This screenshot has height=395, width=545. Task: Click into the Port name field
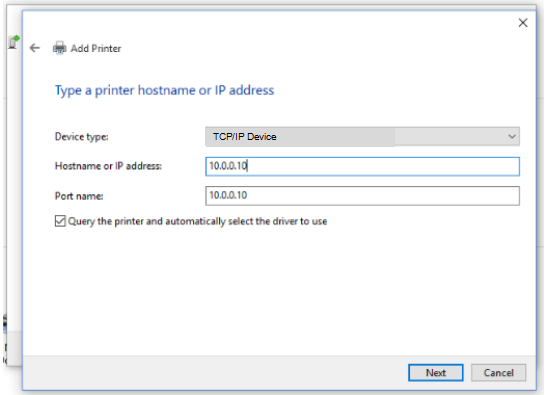coord(362,196)
